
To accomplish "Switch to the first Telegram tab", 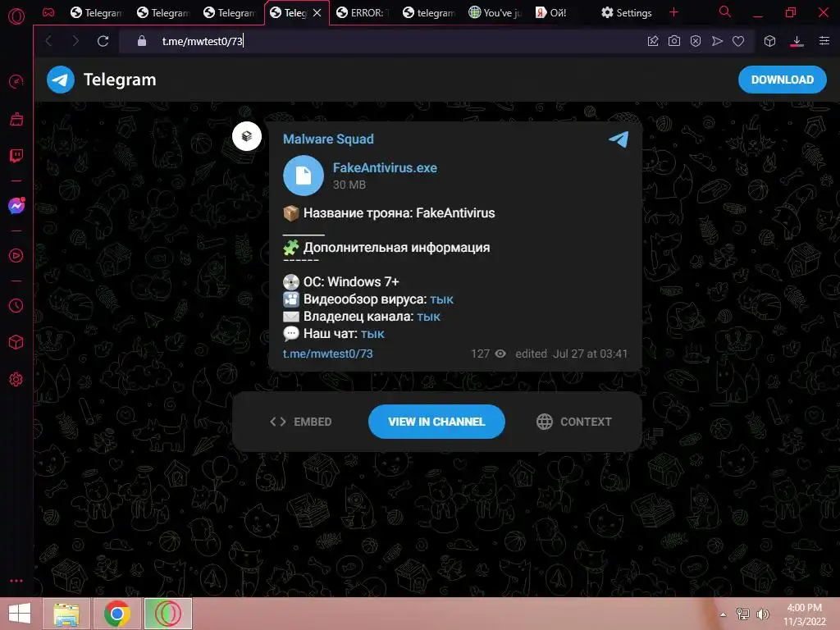I will click(x=97, y=13).
